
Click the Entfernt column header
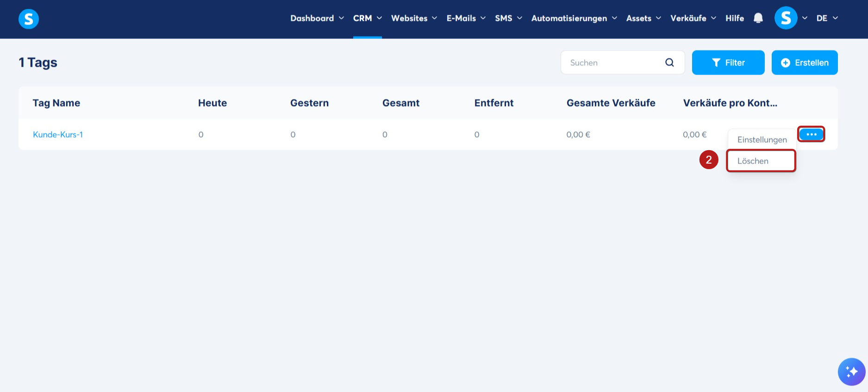coord(494,103)
